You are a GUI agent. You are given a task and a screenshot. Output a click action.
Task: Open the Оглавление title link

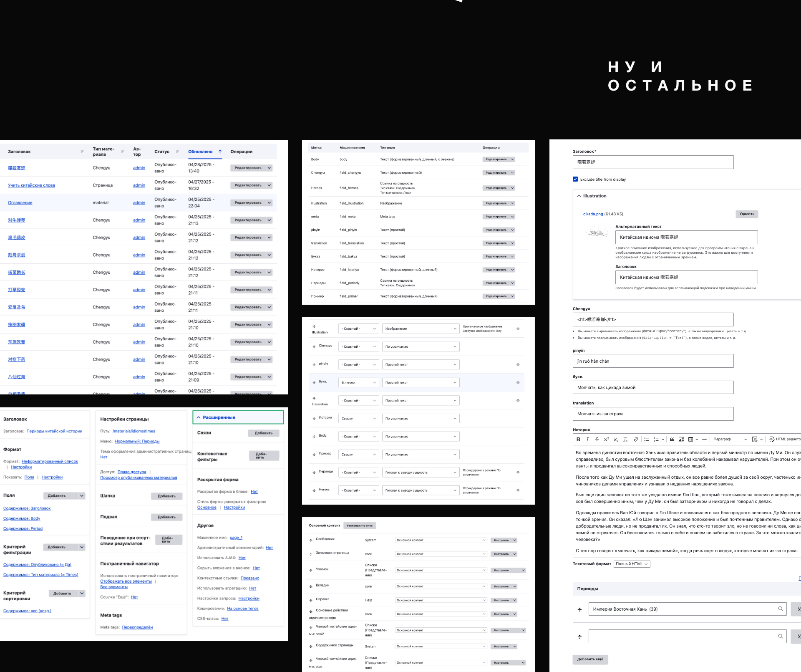[20, 202]
